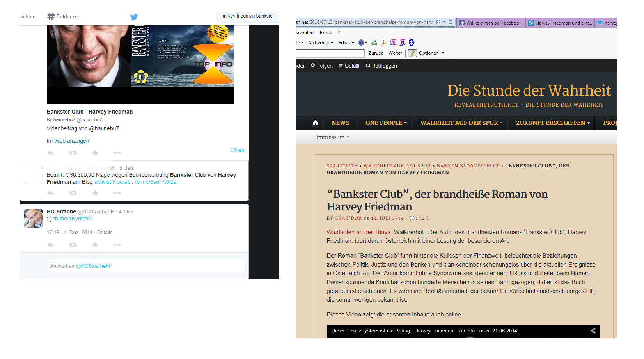644x359 pixels.
Task: Open the Extras menu in menu bar
Action: [x=325, y=33]
